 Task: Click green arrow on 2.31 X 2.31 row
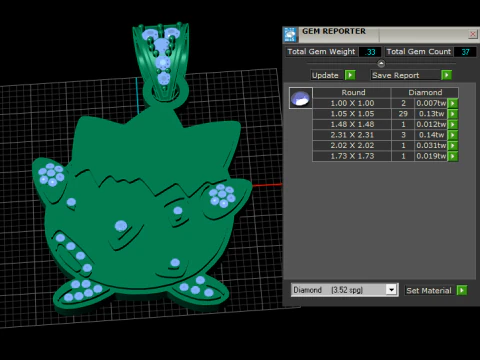point(453,135)
